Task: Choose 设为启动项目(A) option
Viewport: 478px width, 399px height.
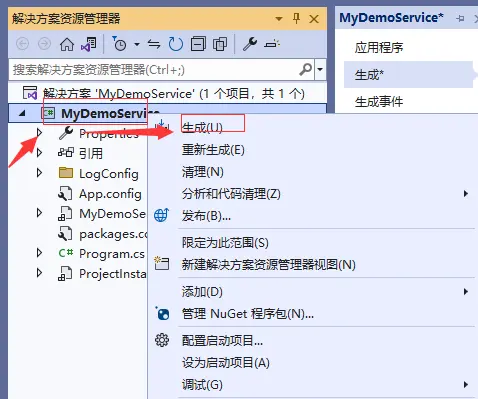Action: coord(226,363)
